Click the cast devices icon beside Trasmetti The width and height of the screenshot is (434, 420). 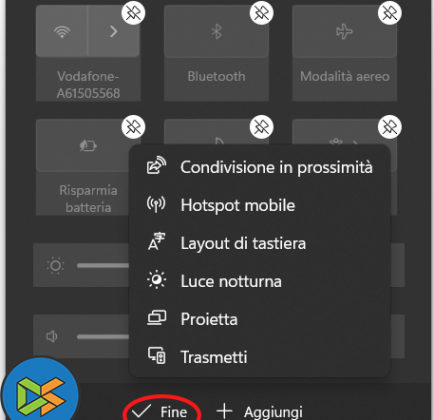pyautogui.click(x=157, y=356)
